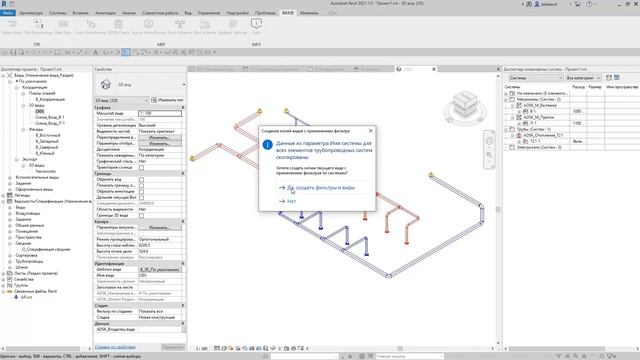This screenshot has width=640, height=360.
Task: Open the shopping cart icon in title bar
Action: pyautogui.click(x=578, y=4)
